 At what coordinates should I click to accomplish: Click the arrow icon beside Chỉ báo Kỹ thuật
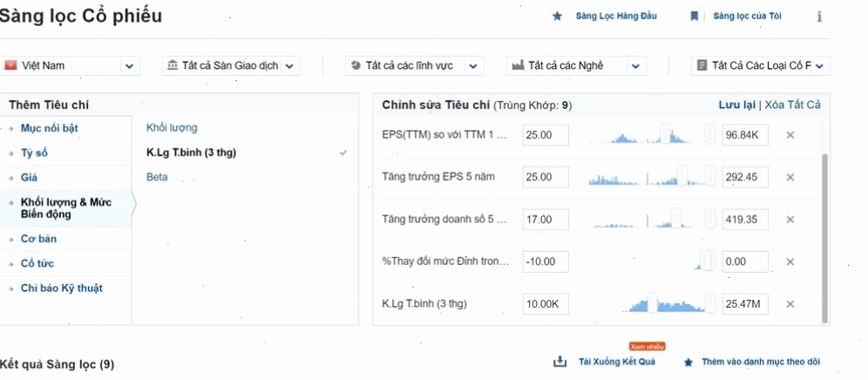(11, 288)
